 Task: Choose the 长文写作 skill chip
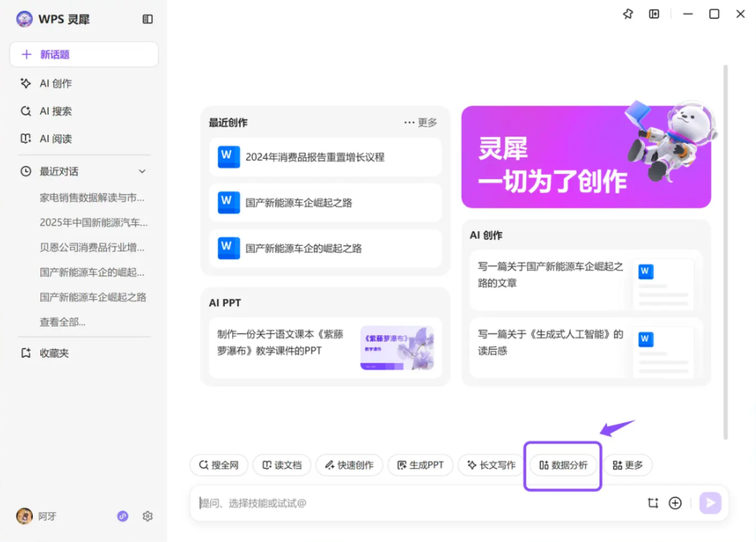(x=491, y=465)
